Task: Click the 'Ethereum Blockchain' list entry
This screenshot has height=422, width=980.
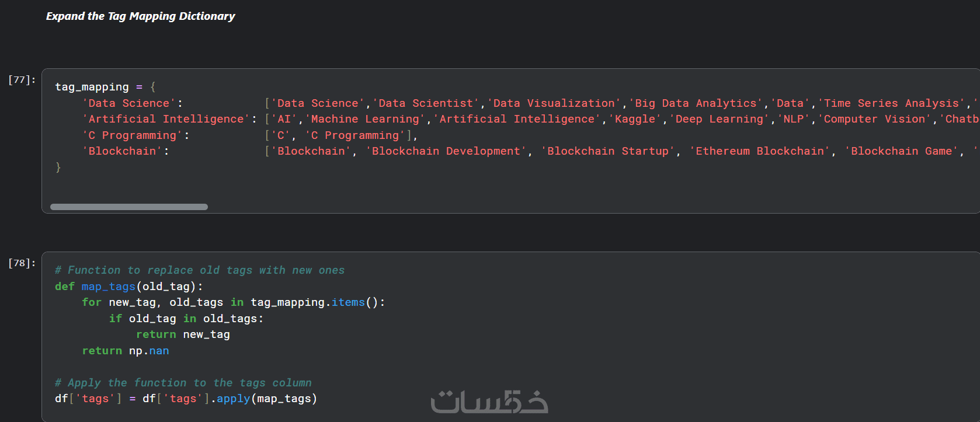Action: click(x=760, y=151)
